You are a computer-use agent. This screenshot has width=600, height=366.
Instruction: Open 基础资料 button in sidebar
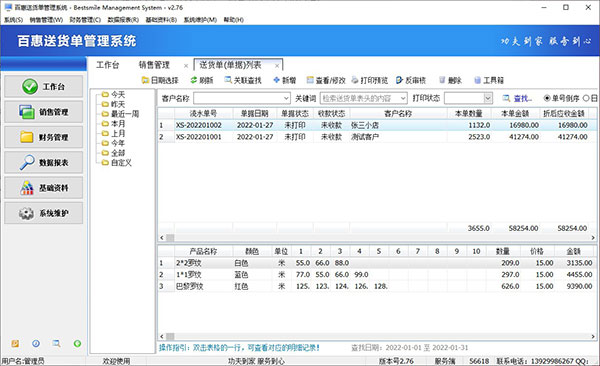(x=44, y=188)
